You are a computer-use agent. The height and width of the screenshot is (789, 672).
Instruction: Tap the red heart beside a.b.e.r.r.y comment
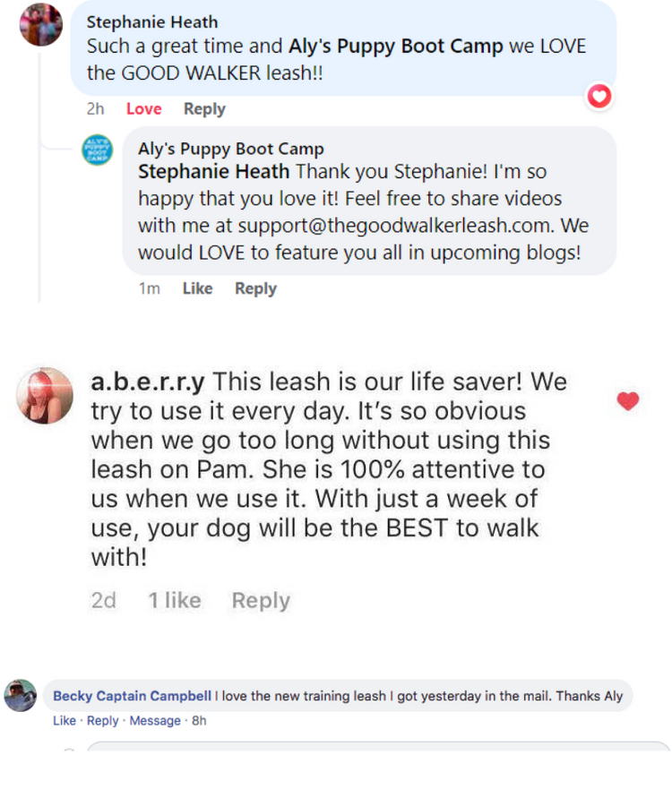click(628, 400)
